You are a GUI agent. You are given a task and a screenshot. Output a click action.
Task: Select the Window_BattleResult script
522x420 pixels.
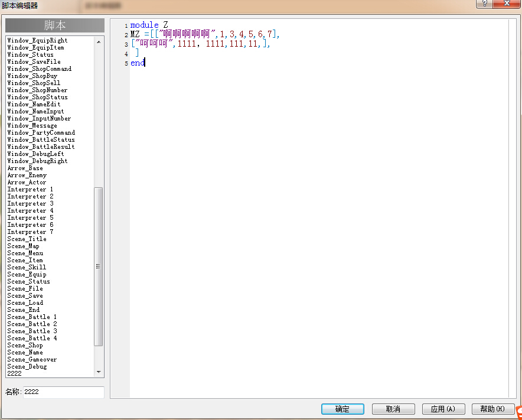(x=41, y=147)
